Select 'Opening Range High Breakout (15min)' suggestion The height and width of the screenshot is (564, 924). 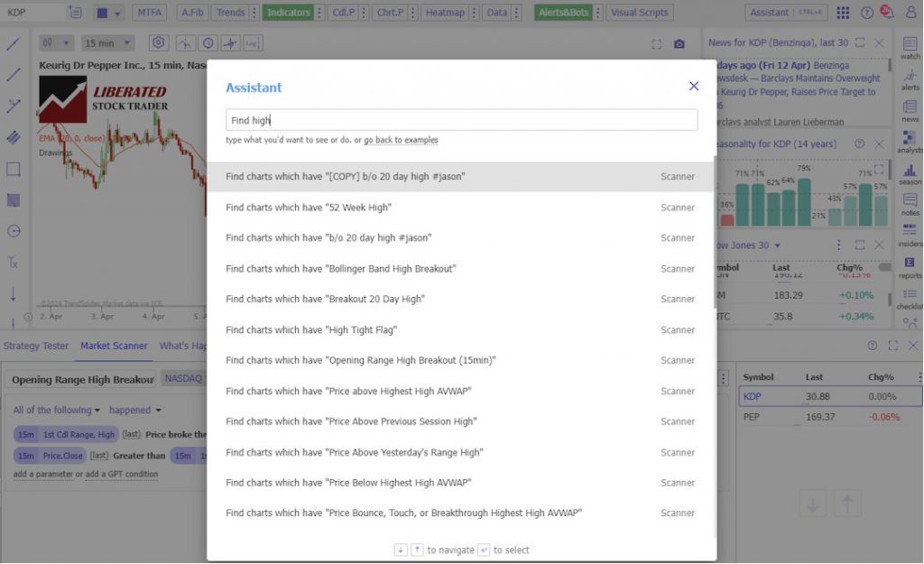(x=460, y=360)
